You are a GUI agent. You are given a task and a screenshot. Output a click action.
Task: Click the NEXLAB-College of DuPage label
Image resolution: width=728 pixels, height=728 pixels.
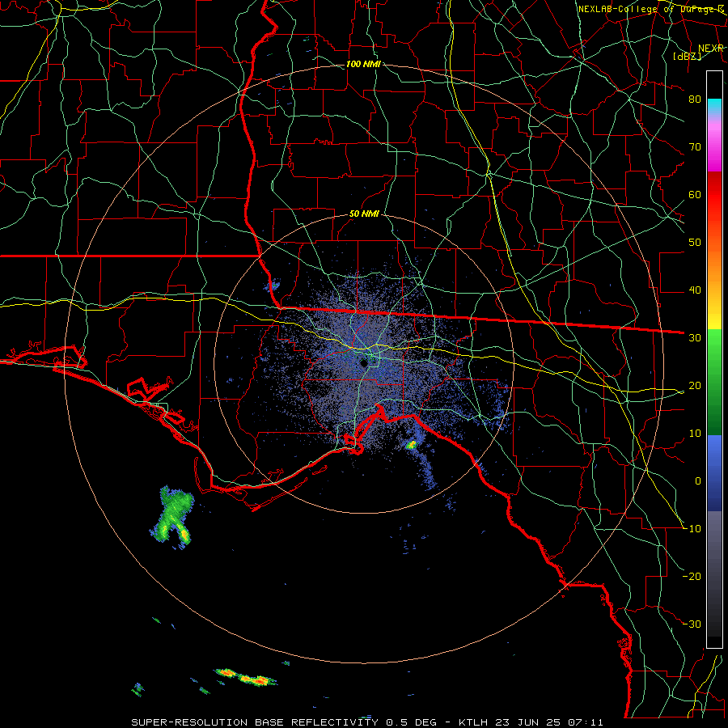[x=651, y=9]
